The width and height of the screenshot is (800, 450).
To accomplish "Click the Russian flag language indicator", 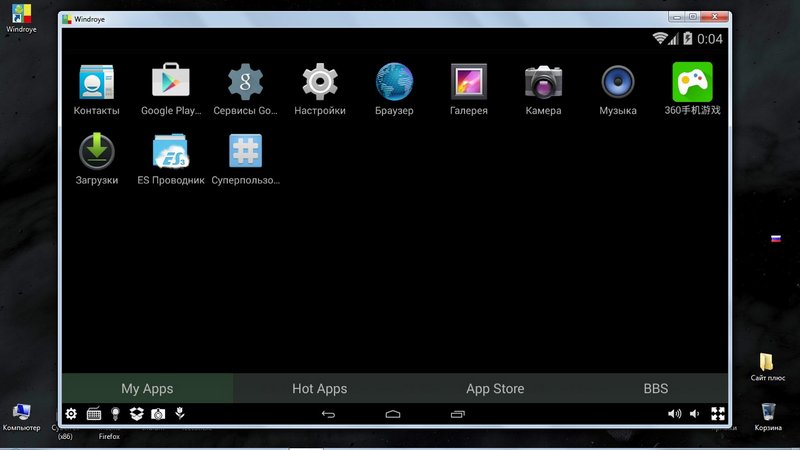I will pyautogui.click(x=776, y=239).
